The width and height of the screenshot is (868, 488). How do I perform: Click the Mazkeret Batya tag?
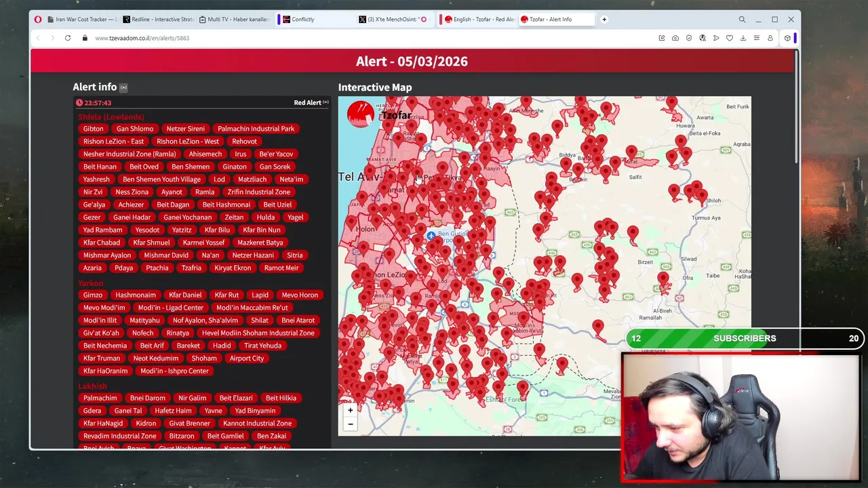[260, 243]
